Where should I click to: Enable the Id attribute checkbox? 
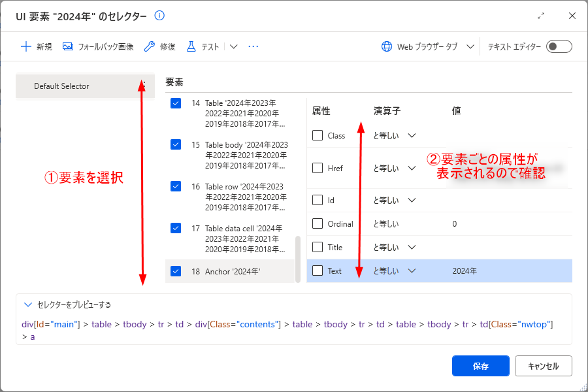coord(318,200)
